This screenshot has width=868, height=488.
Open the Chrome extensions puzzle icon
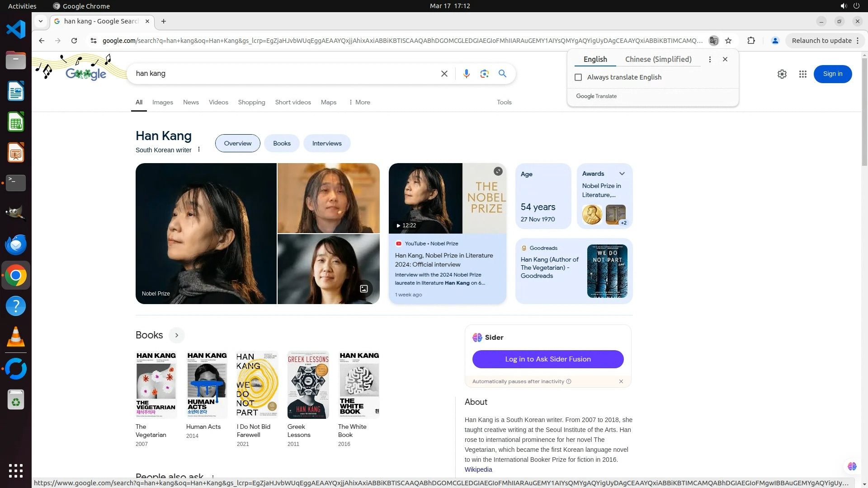coord(751,41)
